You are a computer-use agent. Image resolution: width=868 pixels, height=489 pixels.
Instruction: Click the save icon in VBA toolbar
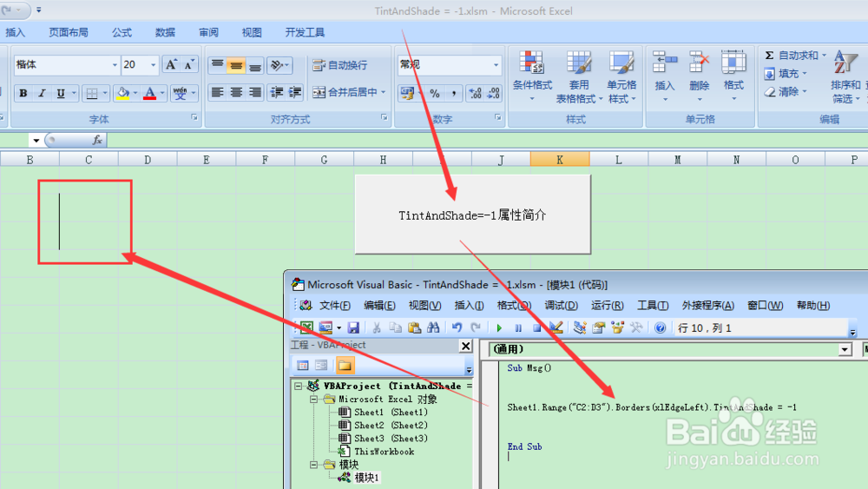tap(353, 327)
